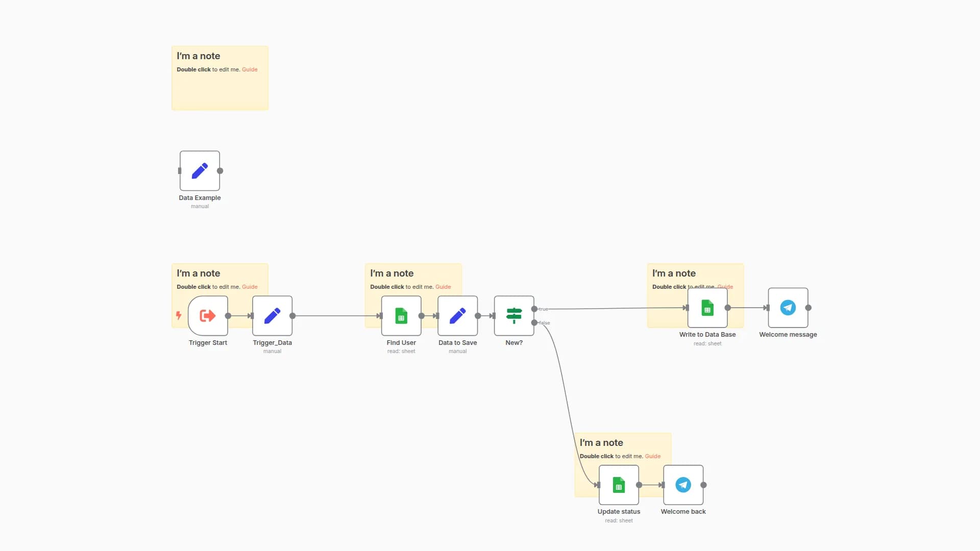Screen dimensions: 980x551
Task: Open Guide link in the topmost note
Action: pyautogui.click(x=250, y=69)
